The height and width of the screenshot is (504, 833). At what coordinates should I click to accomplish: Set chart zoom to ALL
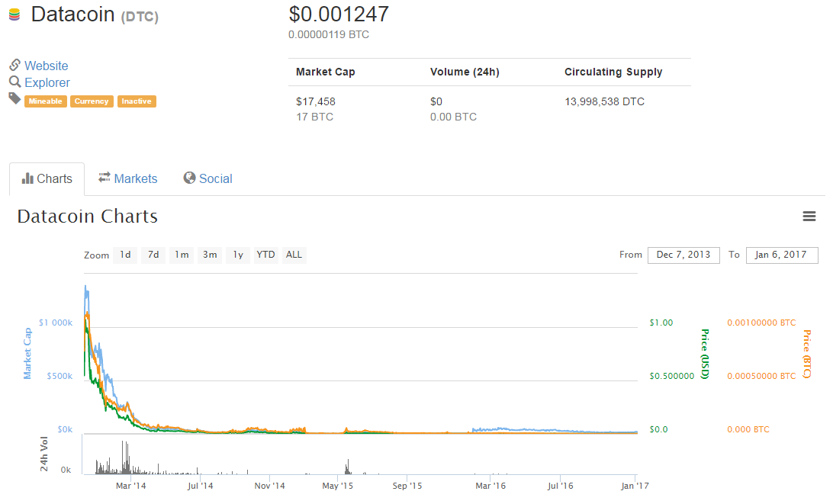click(x=294, y=255)
